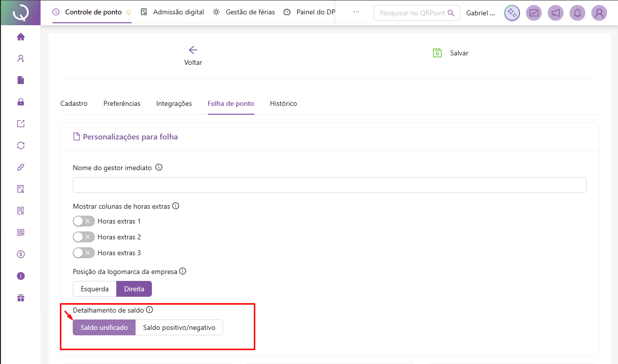Click the QR code sidebar icon

click(x=21, y=232)
